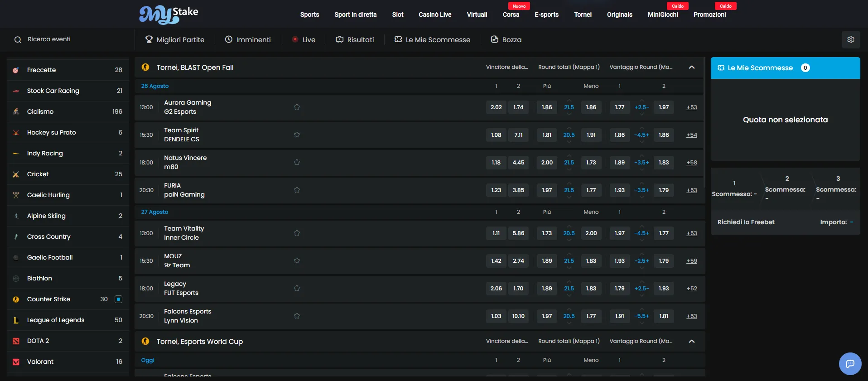868x381 pixels.
Task: Increase handicap line for Falcons Esports match
Action: click(x=641, y=310)
